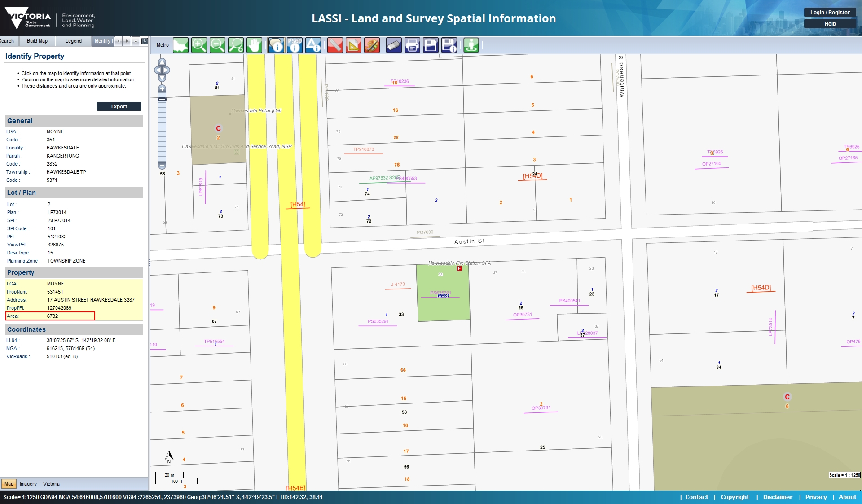The height and width of the screenshot is (504, 862).
Task: Pin the side panel with pushpin icon
Action: click(145, 41)
